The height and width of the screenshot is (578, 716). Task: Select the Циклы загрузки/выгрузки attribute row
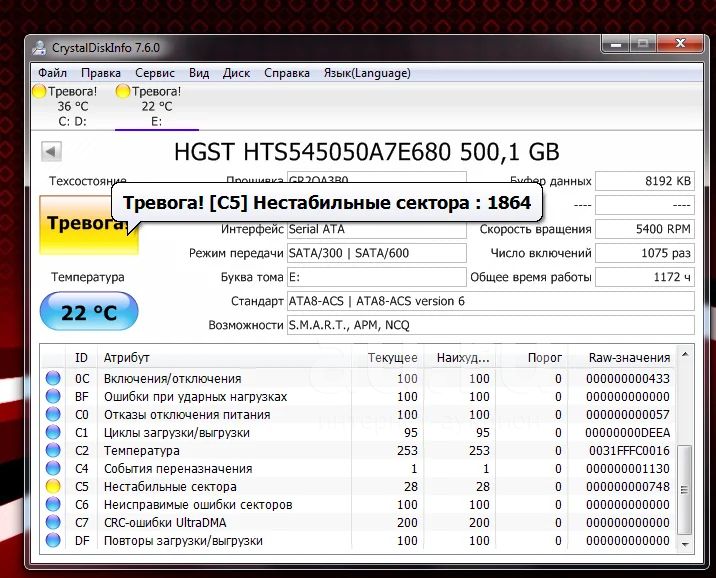[x=358, y=432]
